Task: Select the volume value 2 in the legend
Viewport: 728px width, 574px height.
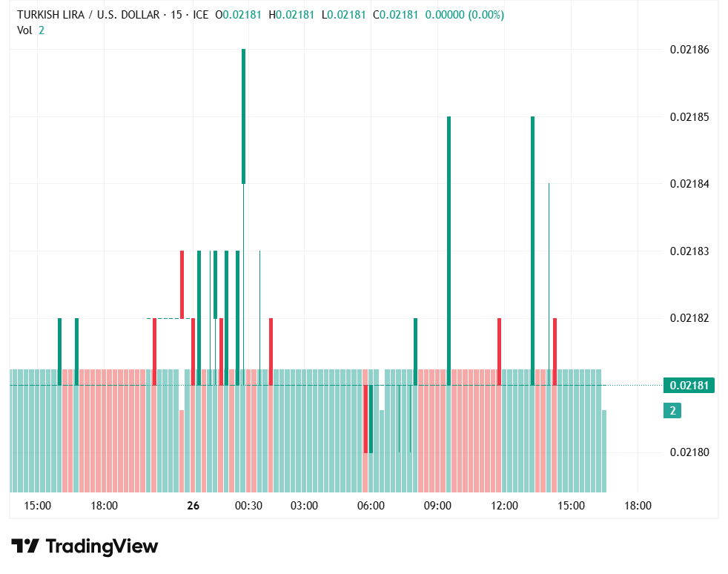Action: pyautogui.click(x=42, y=30)
